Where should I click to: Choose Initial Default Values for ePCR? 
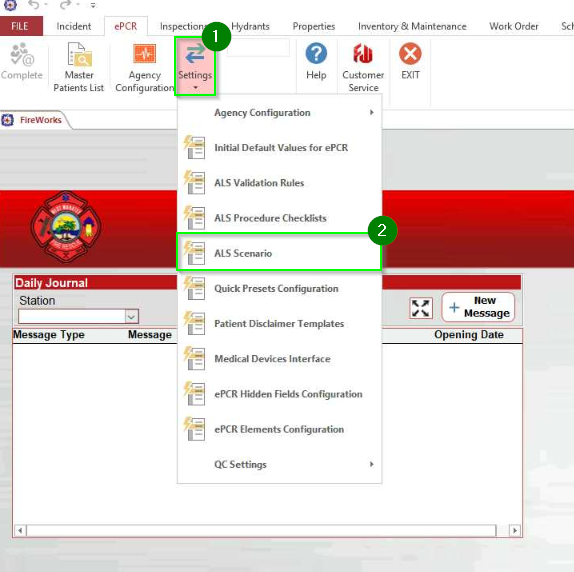[x=279, y=147]
